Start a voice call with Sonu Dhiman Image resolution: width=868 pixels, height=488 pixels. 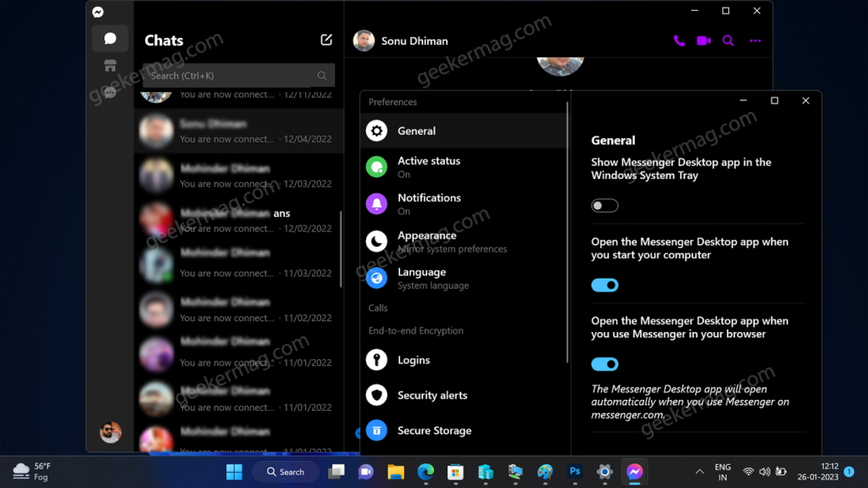pyautogui.click(x=679, y=41)
